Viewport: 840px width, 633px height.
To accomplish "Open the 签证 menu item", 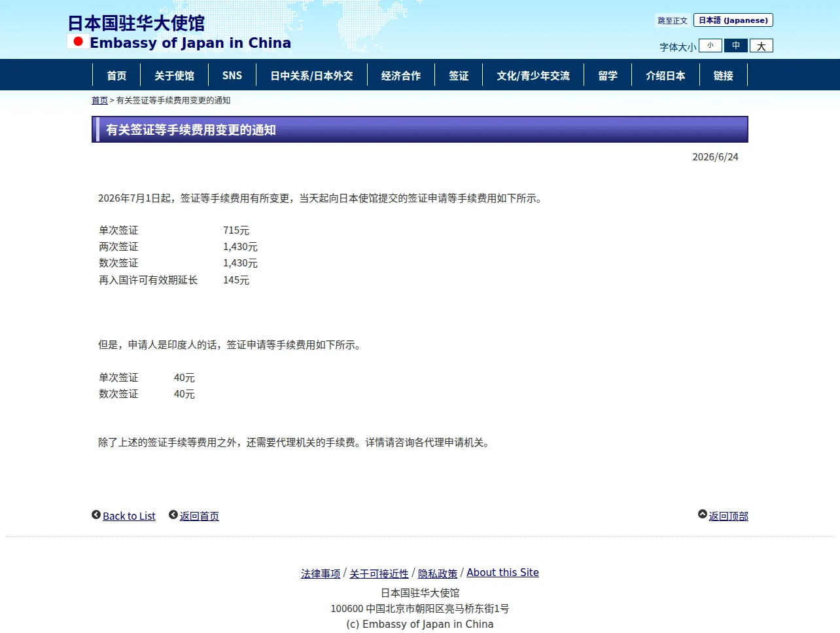I will tap(459, 75).
